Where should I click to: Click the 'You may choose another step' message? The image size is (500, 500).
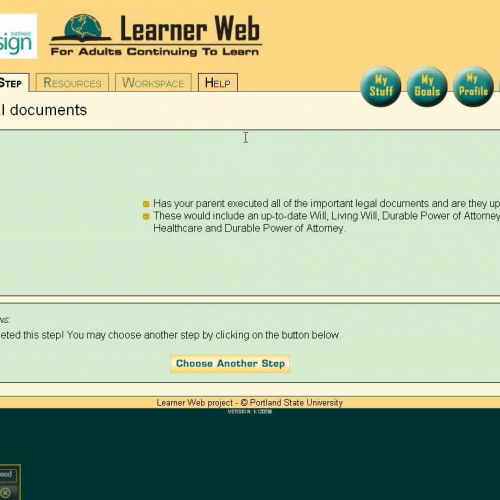(x=203, y=335)
